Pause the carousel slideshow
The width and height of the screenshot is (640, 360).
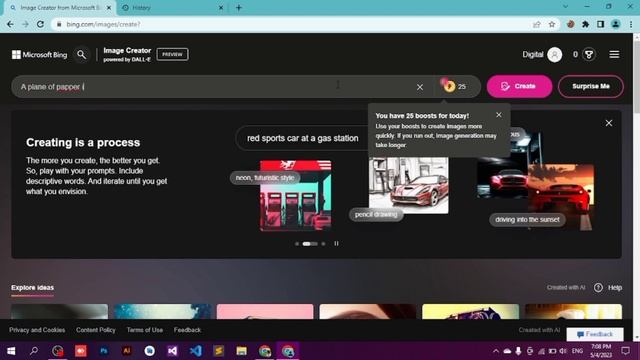coord(336,244)
